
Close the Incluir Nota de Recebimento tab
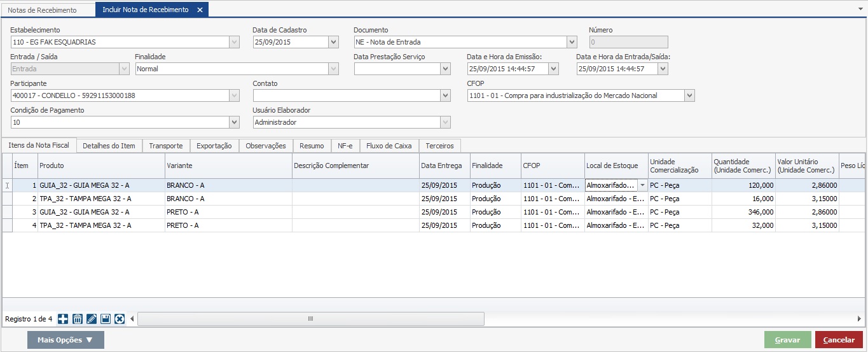pyautogui.click(x=200, y=10)
